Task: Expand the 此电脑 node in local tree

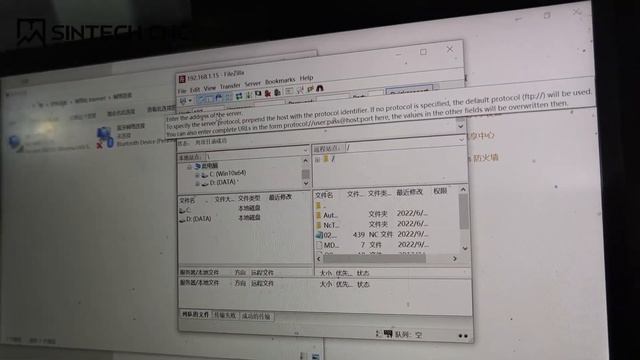Action: click(189, 167)
